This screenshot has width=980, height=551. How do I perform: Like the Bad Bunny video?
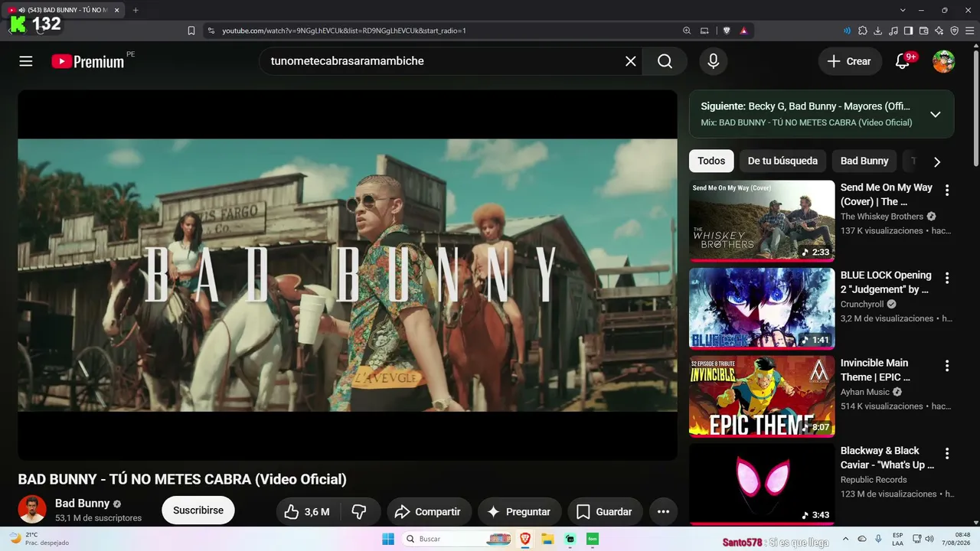pyautogui.click(x=307, y=512)
